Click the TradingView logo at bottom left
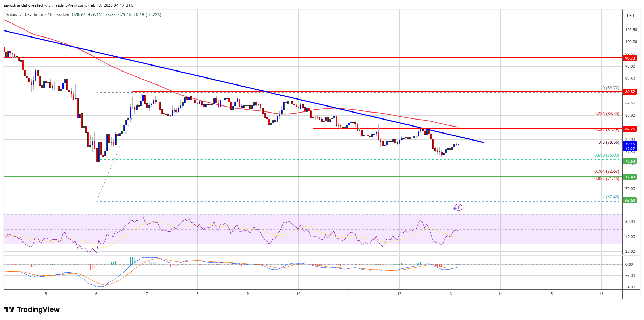 point(31,309)
